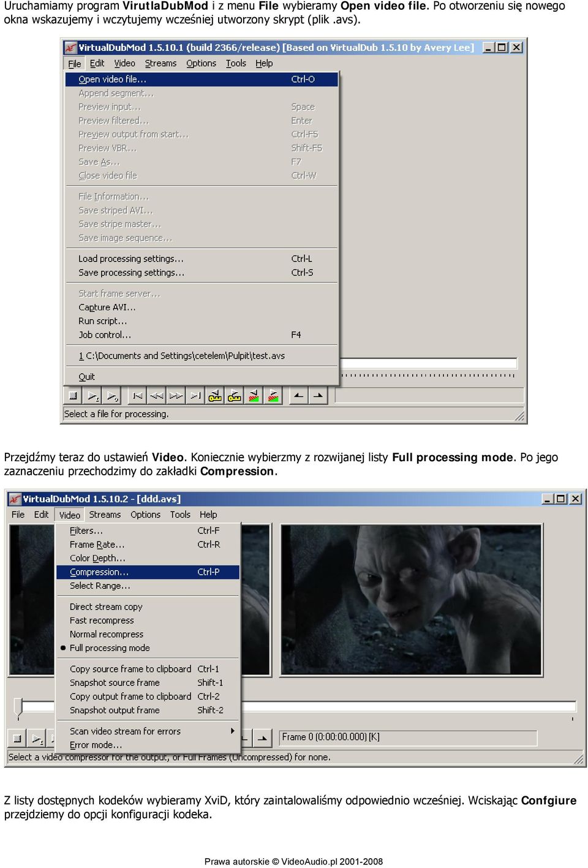Choose Save processing settings...
588x868 pixels.
[202, 273]
